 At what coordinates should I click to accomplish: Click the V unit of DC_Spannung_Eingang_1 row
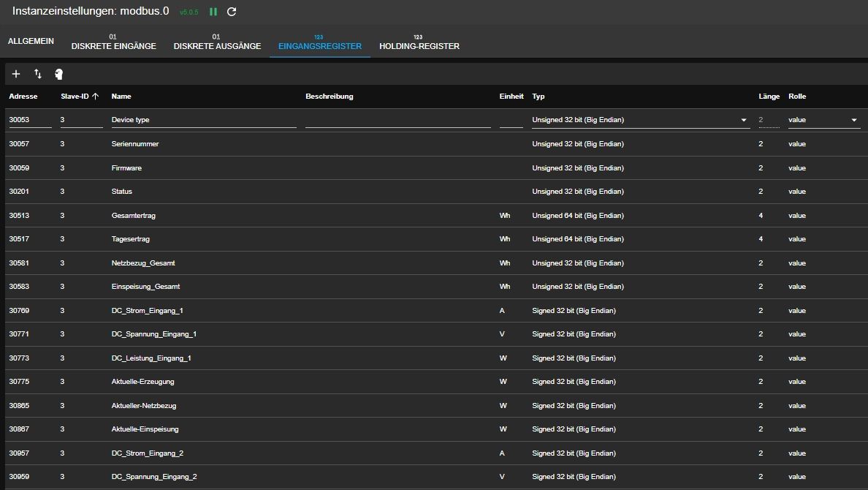coord(502,334)
